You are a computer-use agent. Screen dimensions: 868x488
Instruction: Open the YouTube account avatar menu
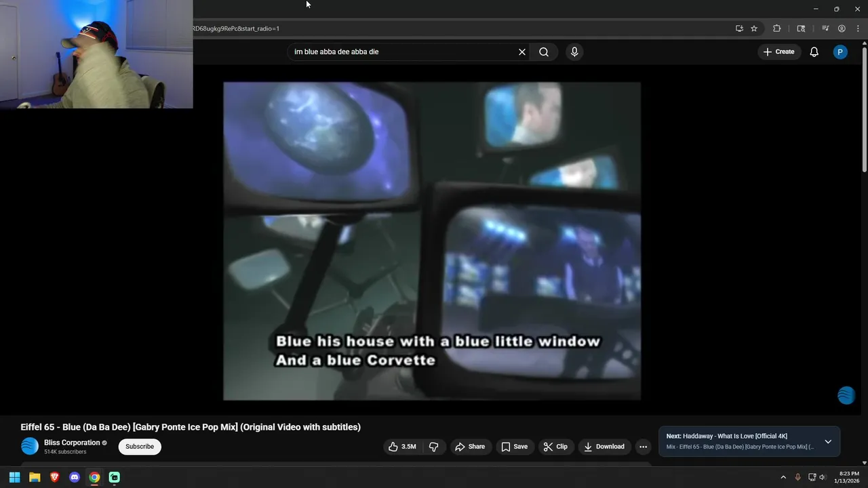click(x=840, y=52)
